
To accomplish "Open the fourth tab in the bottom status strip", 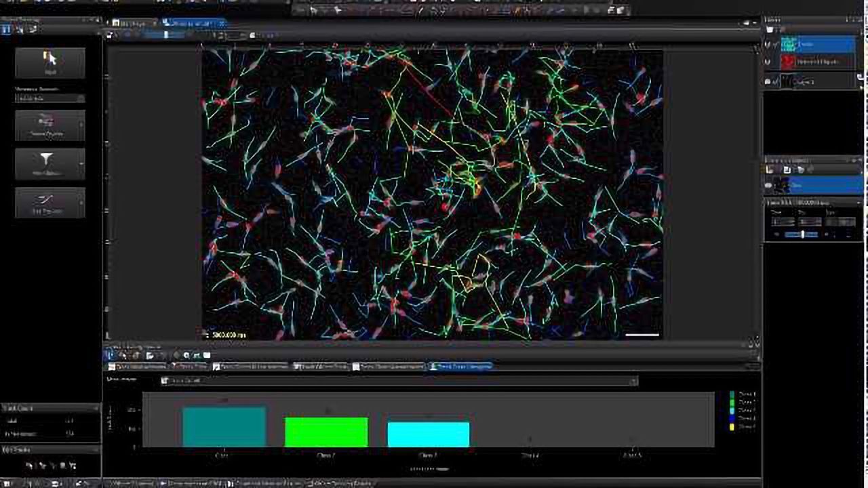I will 339,483.
